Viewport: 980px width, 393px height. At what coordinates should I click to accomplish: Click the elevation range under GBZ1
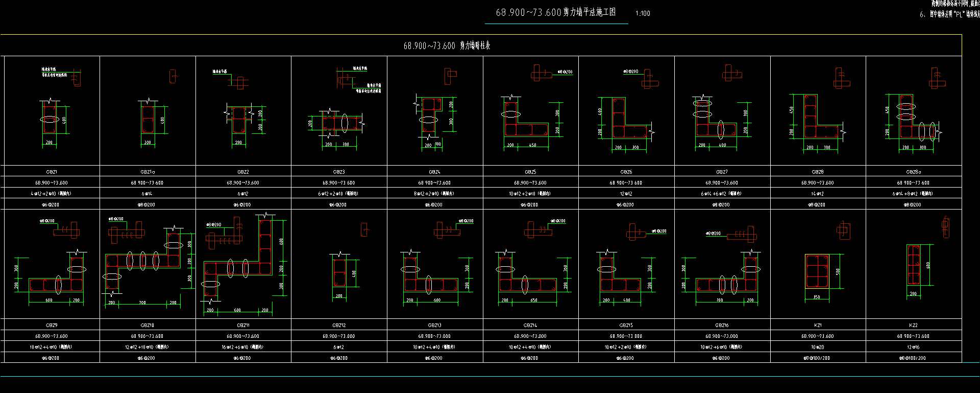coord(52,183)
